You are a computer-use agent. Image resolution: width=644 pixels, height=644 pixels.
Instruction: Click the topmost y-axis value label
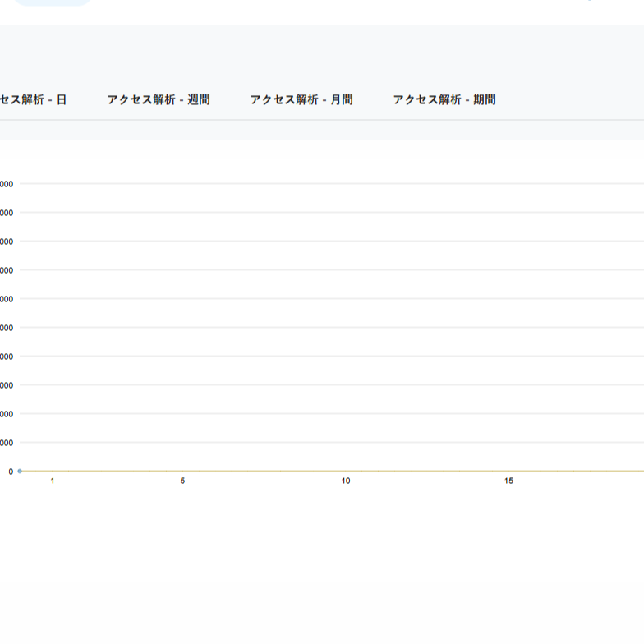point(7,184)
